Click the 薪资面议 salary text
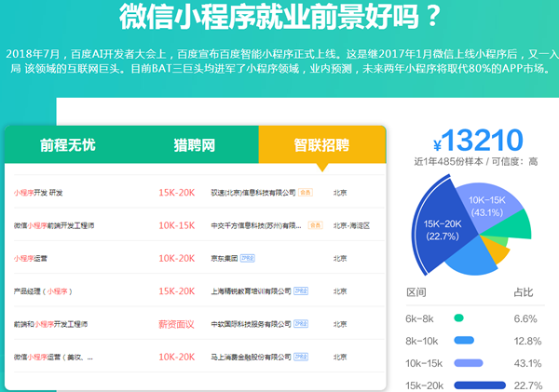 (177, 324)
